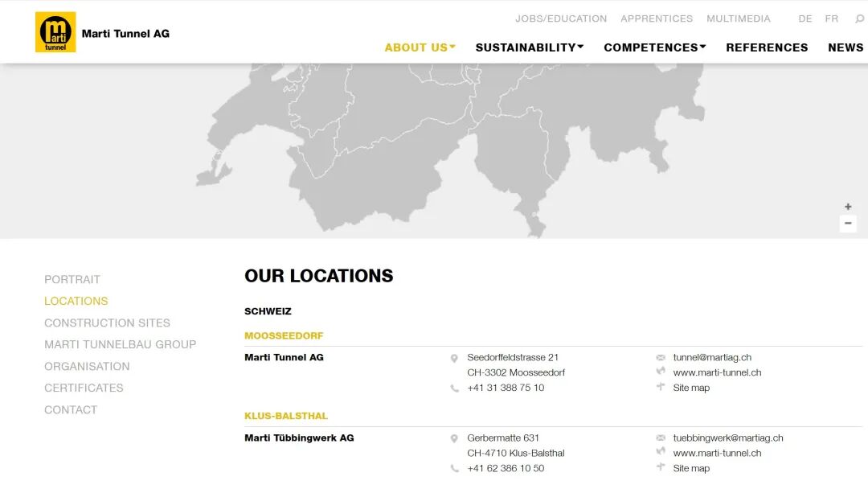Open the search magnifier icon

tap(860, 18)
